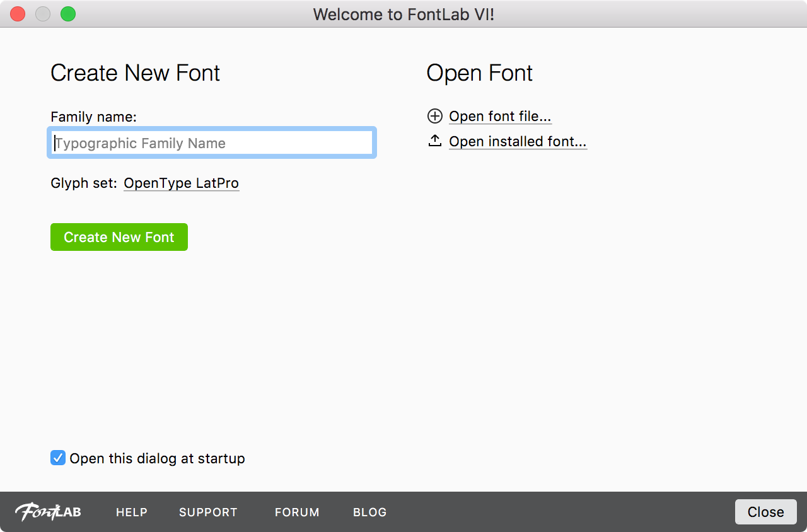
Task: Open the HELP footer link
Action: click(x=132, y=512)
